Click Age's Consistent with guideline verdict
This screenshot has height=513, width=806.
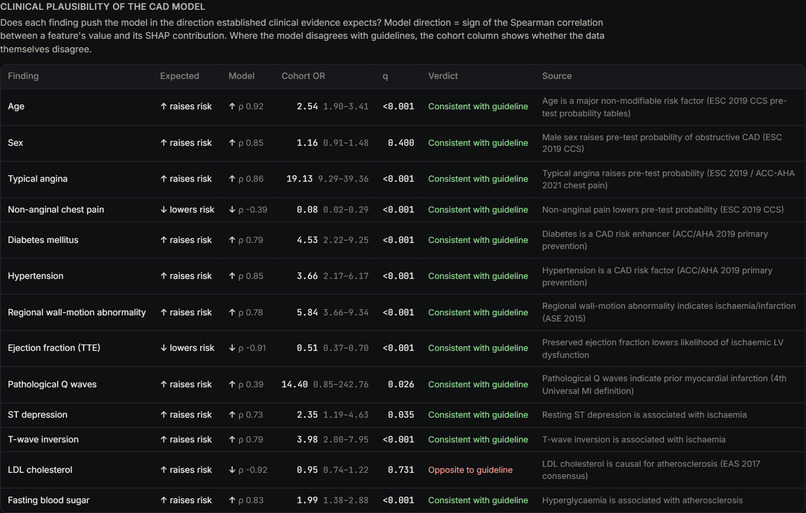pos(478,106)
